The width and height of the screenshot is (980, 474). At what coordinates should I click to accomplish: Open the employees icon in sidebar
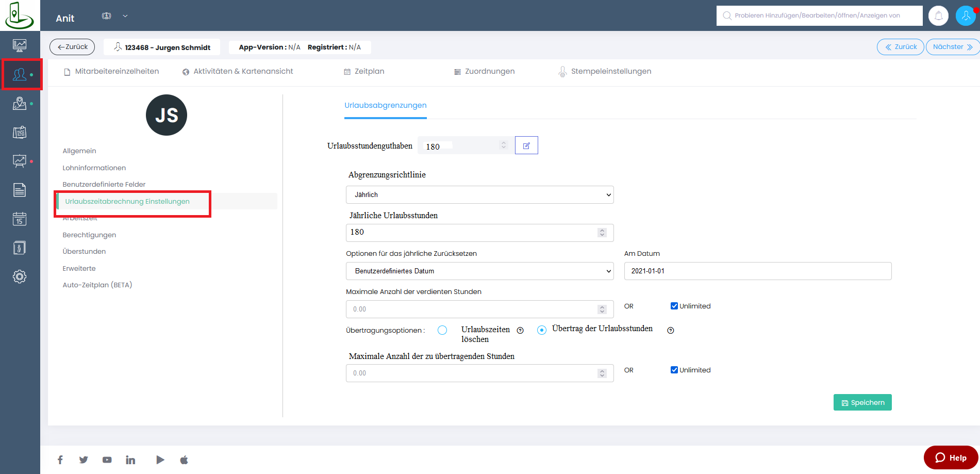pos(20,75)
